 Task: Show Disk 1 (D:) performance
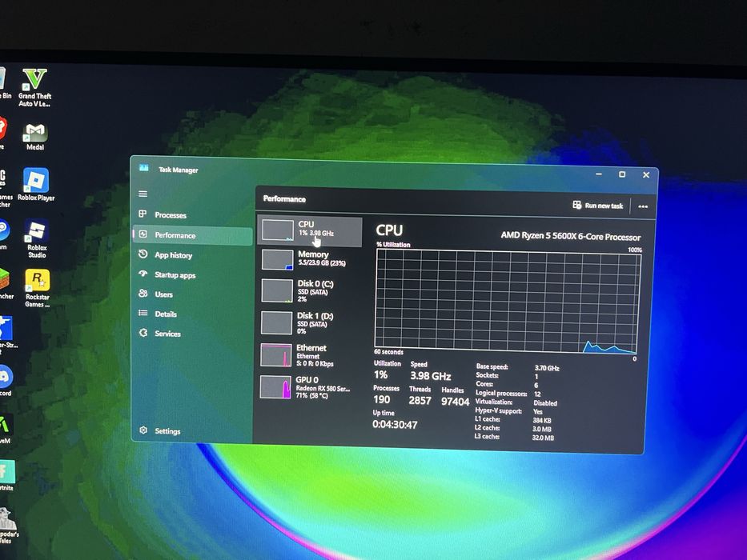pos(310,323)
